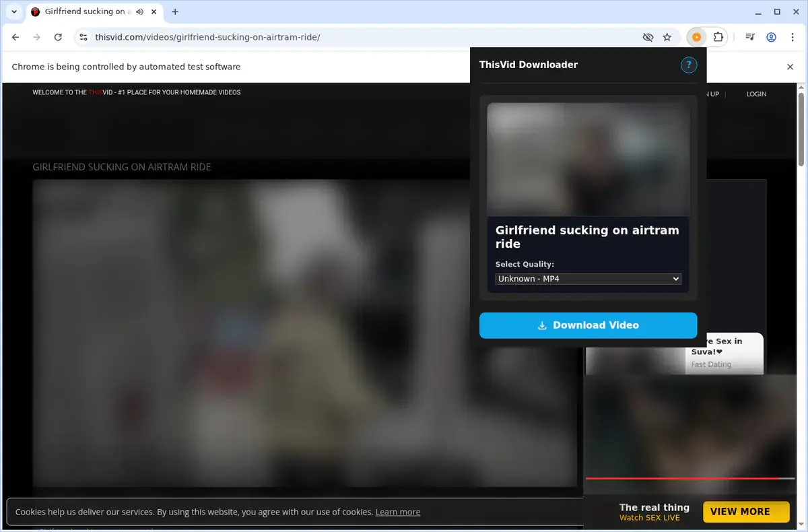The height and width of the screenshot is (532, 808).
Task: Click the main blurred video player
Action: click(x=305, y=333)
